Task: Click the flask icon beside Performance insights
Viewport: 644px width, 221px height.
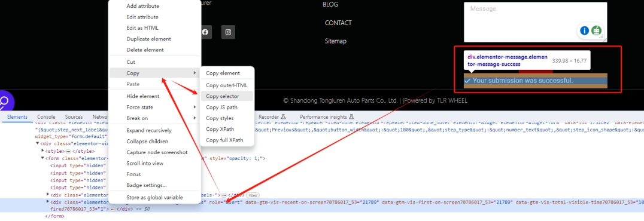Action: (x=351, y=117)
